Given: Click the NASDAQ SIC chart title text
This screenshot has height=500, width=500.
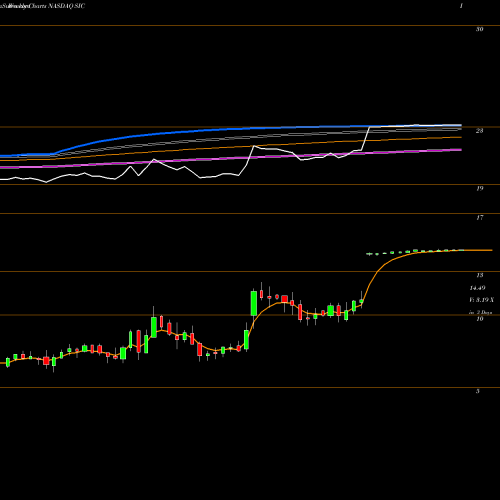Looking at the screenshot, I should [x=67, y=6].
